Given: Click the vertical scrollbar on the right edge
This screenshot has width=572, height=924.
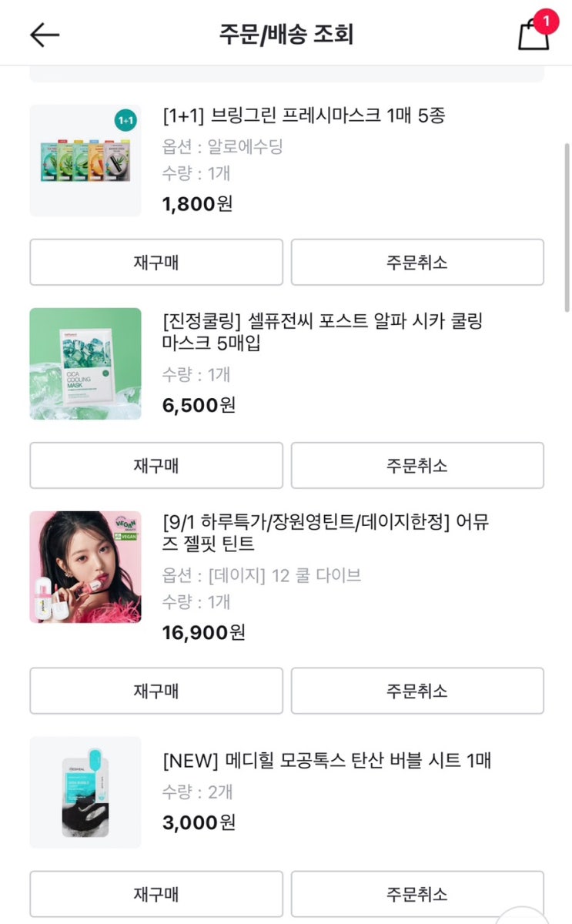Looking at the screenshot, I should point(567,227).
